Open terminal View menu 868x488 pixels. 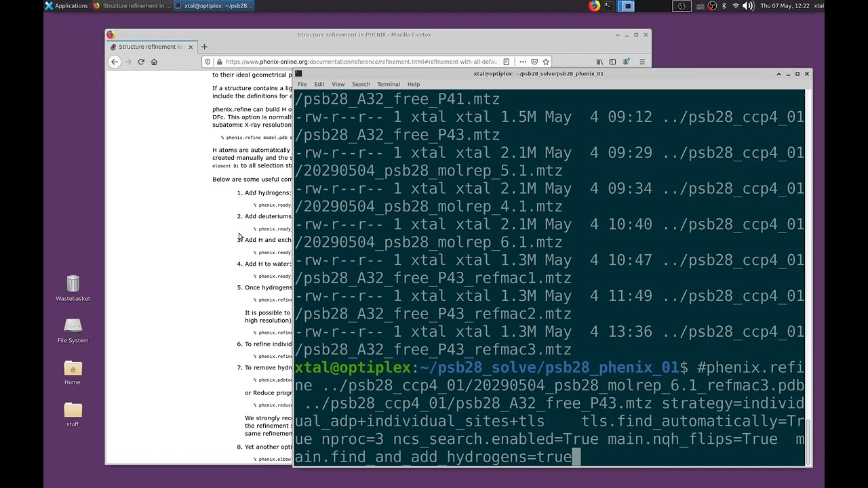[x=338, y=84]
